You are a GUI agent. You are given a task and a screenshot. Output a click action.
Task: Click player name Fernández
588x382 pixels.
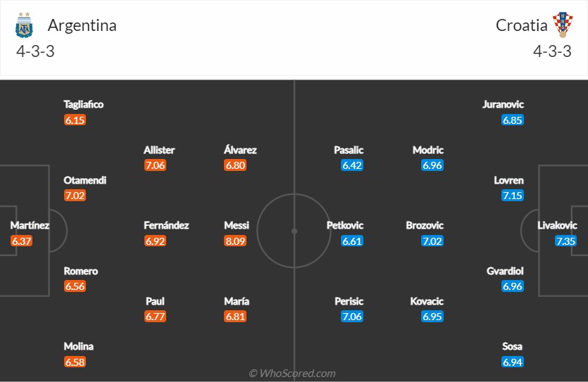click(166, 225)
